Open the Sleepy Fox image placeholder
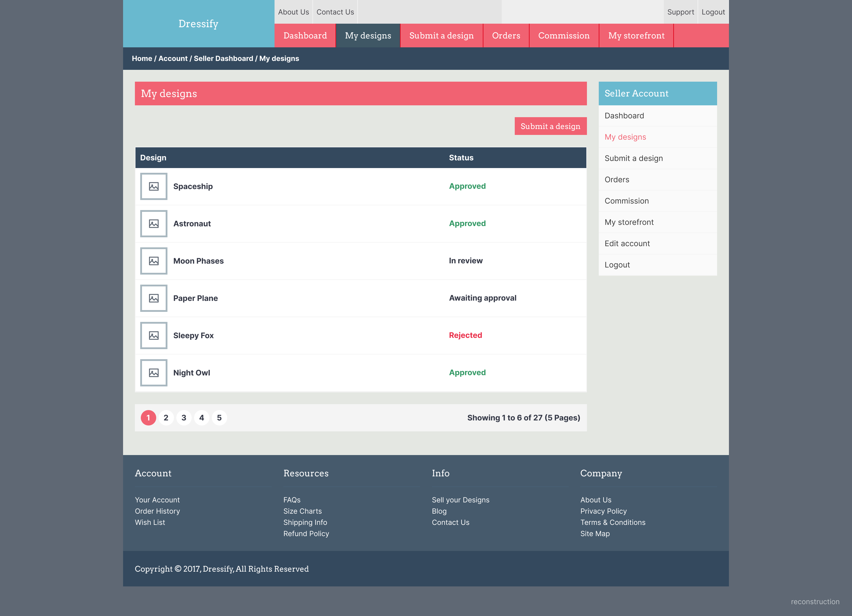Screen dimensions: 852x616 154,336
